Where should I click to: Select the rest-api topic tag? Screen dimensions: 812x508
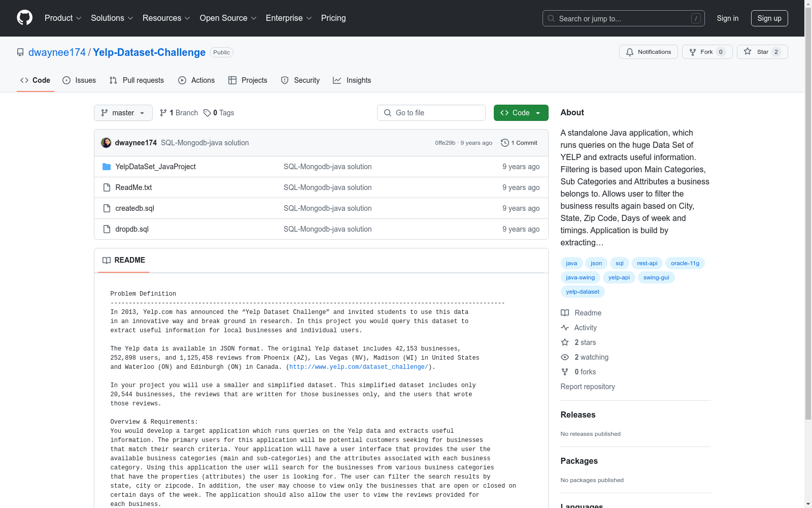click(647, 263)
